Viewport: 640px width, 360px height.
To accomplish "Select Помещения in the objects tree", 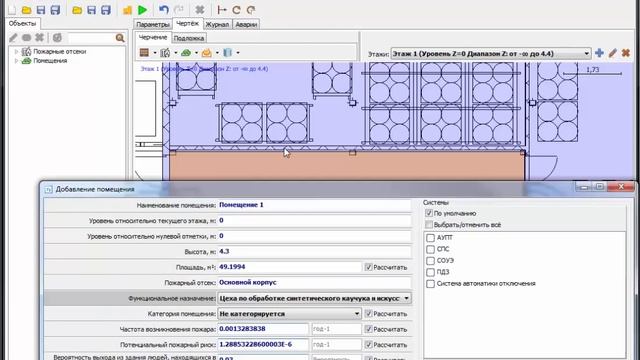I will click(x=50, y=61).
